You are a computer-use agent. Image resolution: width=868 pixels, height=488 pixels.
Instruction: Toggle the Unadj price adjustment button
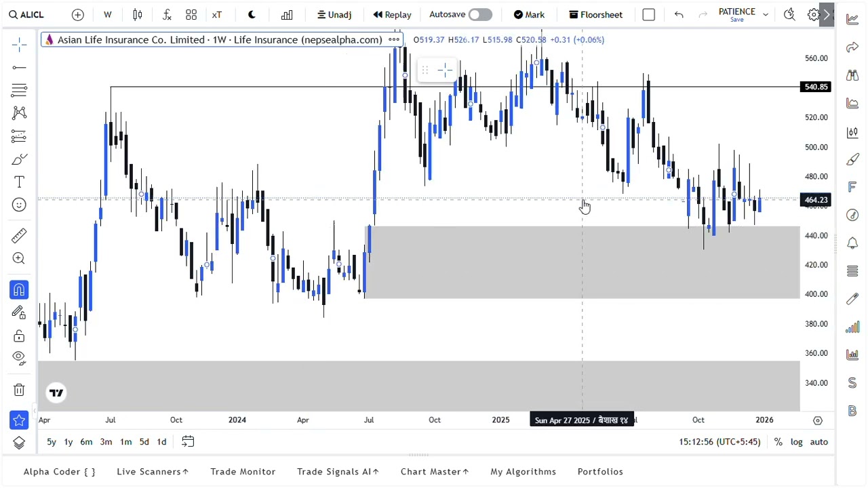[x=334, y=14]
